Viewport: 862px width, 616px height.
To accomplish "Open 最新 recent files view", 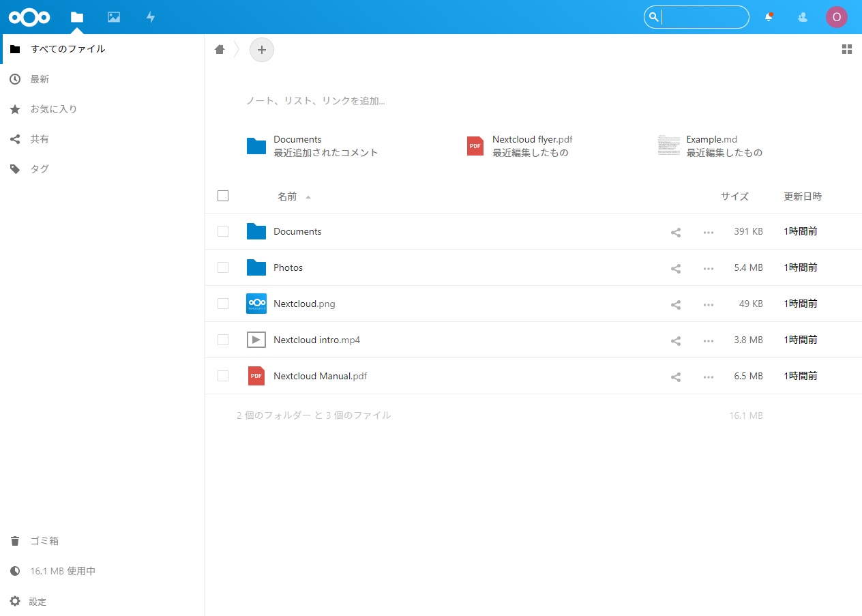I will (x=102, y=79).
